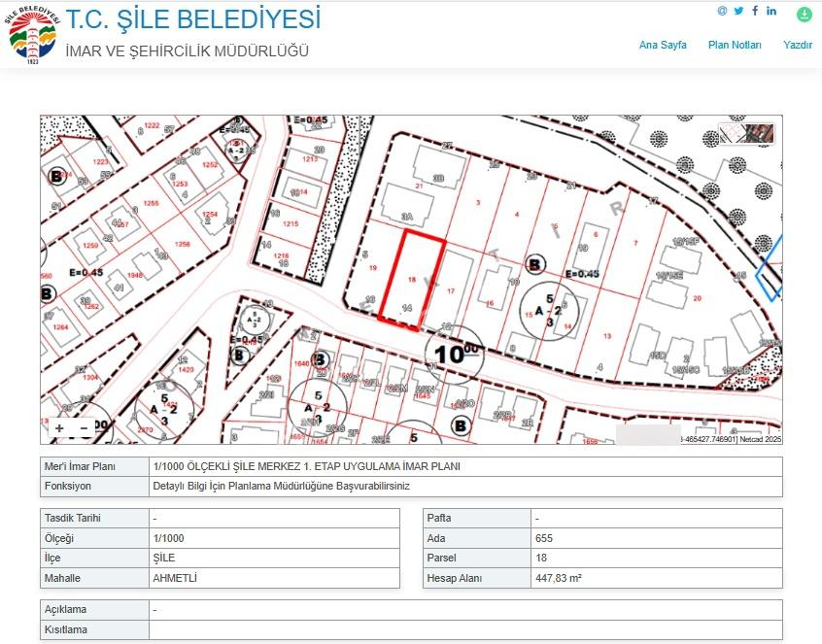Click the 'Hesap Alanı' label cell
This screenshot has width=822, height=644.
[477, 578]
